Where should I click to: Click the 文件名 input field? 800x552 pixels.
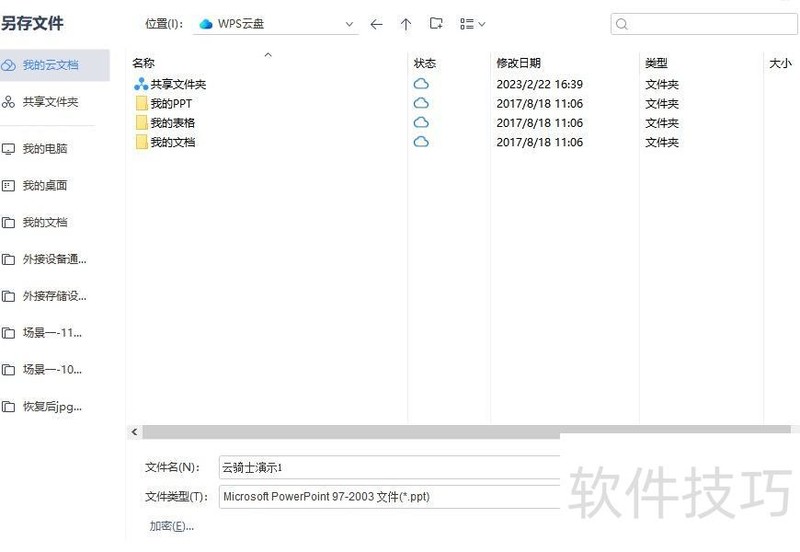389,467
